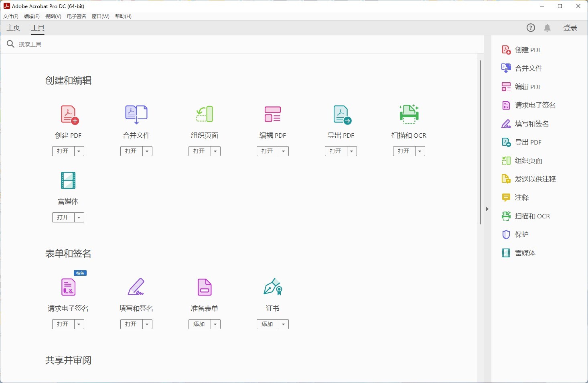Click 打开 button under 创建 PDF
The height and width of the screenshot is (383, 588).
63,151
